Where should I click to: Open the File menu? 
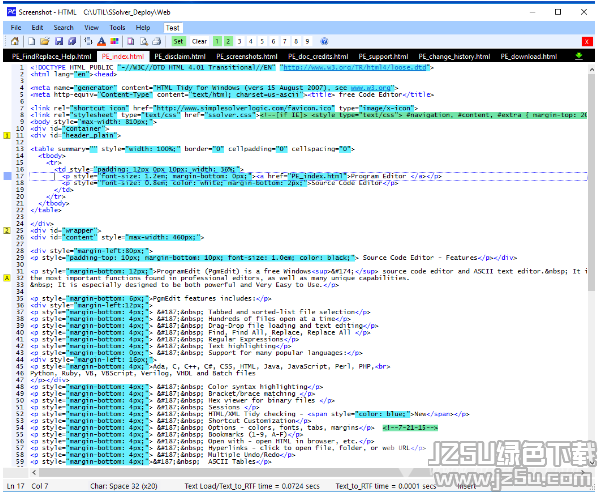tap(16, 27)
